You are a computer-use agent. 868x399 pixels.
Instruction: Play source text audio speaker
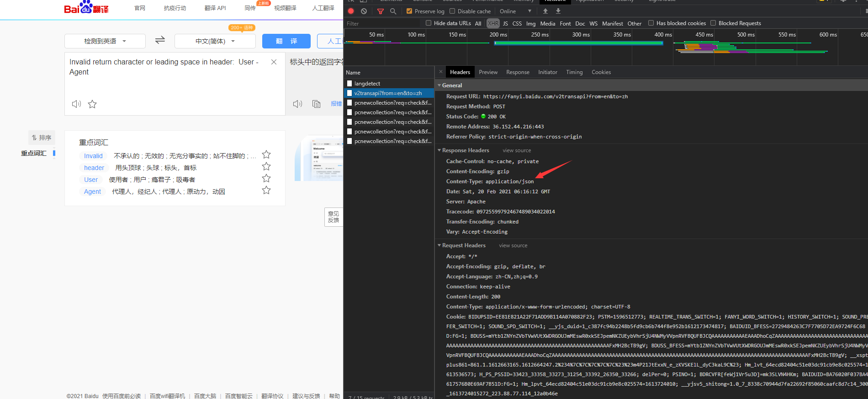(76, 104)
